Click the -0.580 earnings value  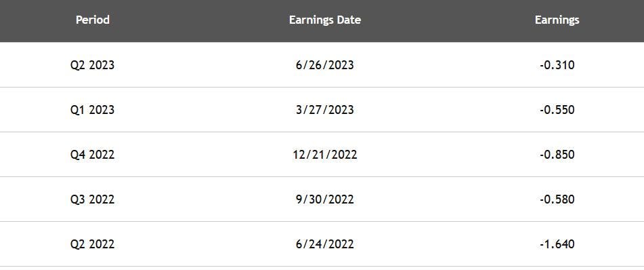(557, 199)
